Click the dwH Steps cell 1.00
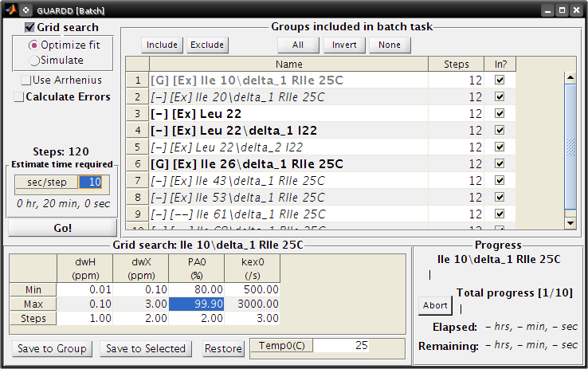 (x=84, y=318)
